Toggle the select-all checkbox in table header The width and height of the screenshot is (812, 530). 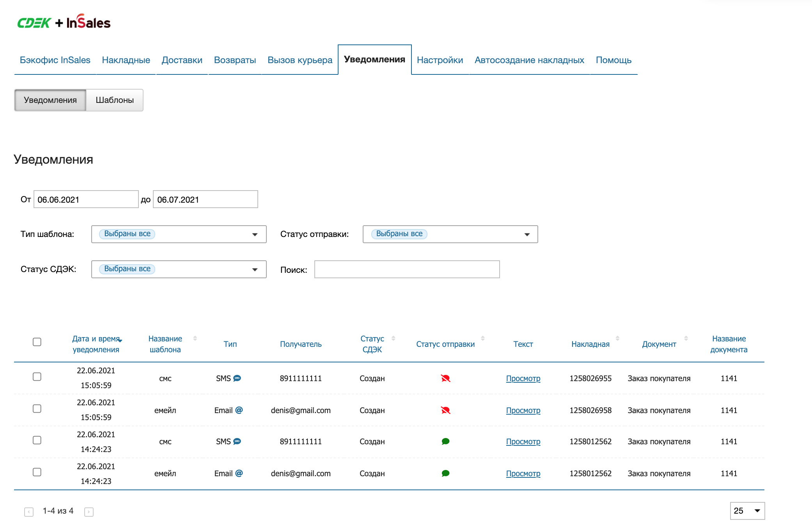point(37,342)
